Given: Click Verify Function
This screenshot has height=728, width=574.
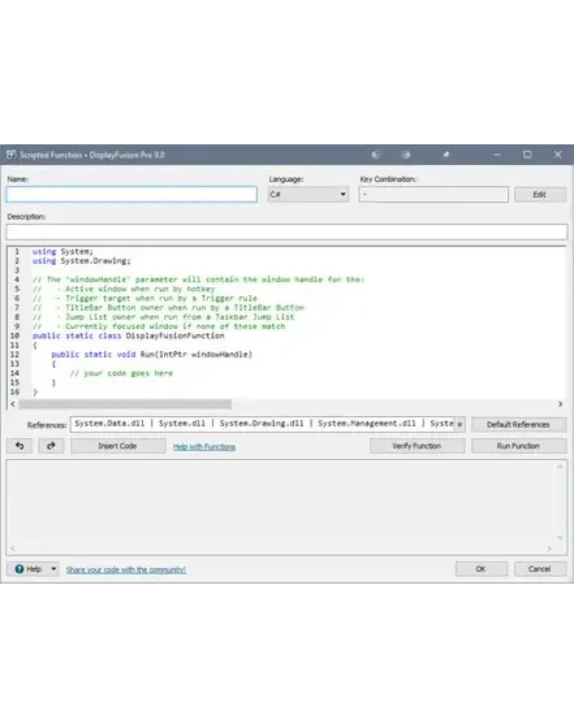Looking at the screenshot, I should click(416, 446).
